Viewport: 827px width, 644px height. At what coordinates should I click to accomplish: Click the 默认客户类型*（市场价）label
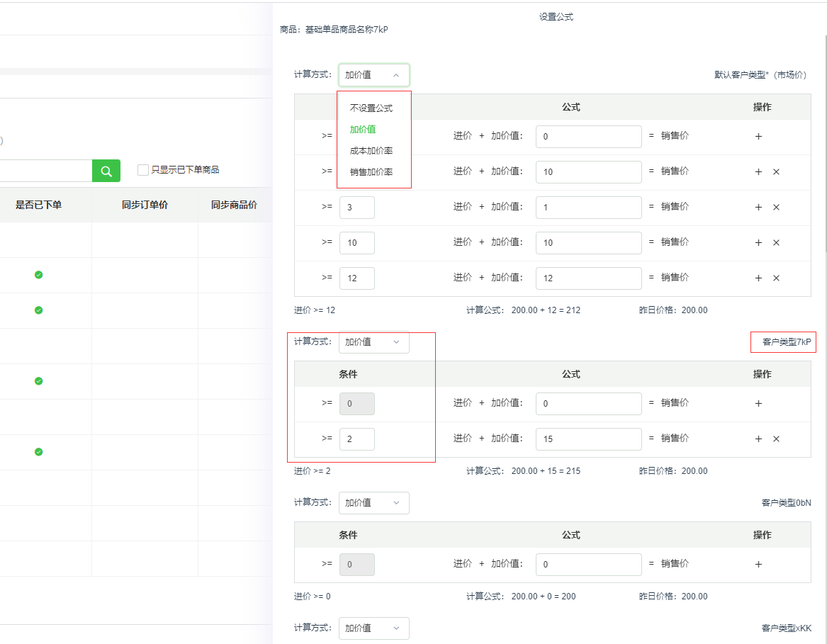coord(760,74)
